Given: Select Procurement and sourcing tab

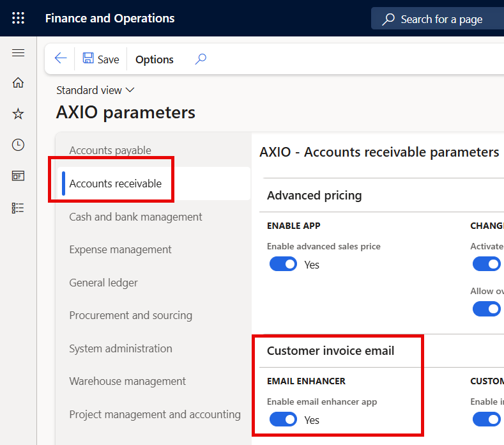Looking at the screenshot, I should [x=131, y=315].
